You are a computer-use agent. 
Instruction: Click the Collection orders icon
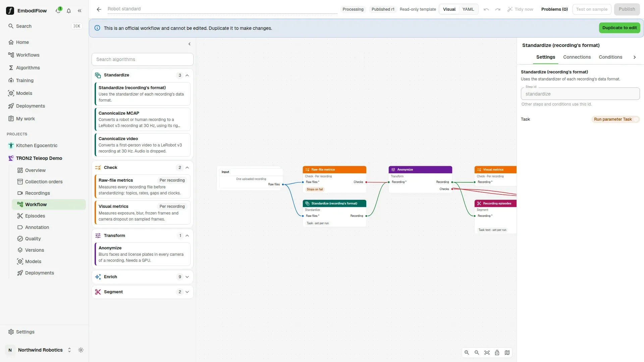tap(20, 182)
